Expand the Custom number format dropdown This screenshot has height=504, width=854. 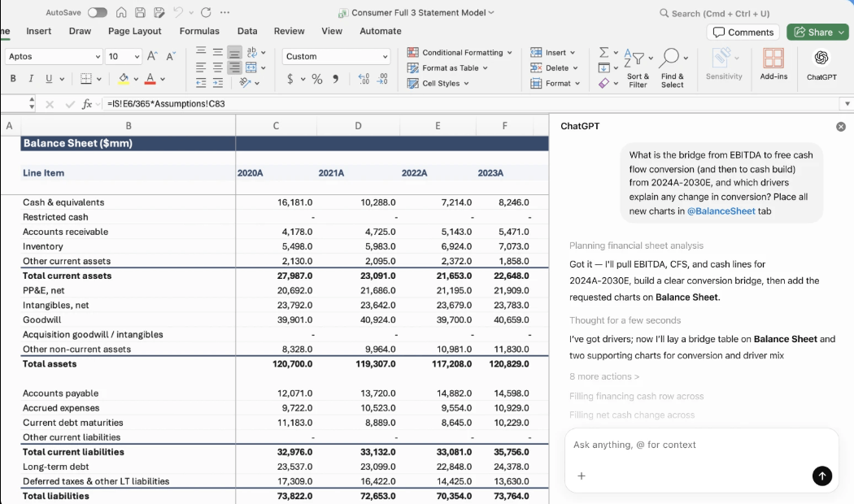385,57
